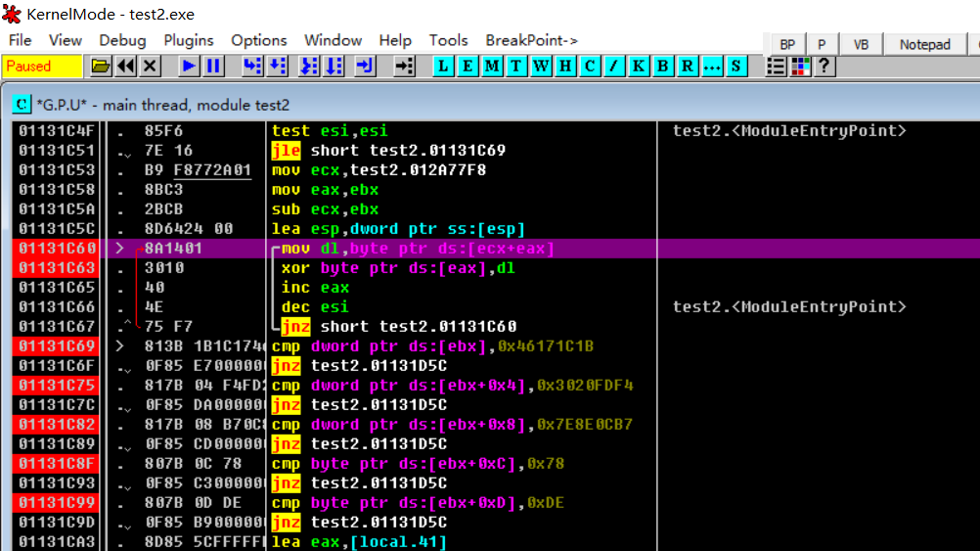Click the Notepad button

point(924,44)
